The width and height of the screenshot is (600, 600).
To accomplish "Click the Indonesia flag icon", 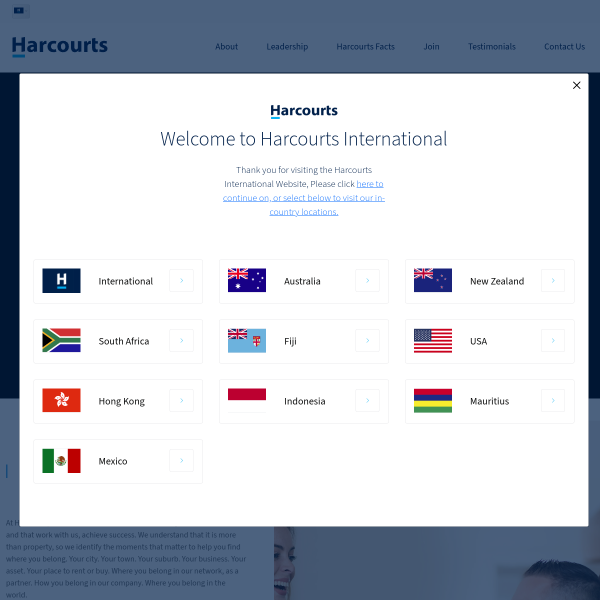I will 247,400.
